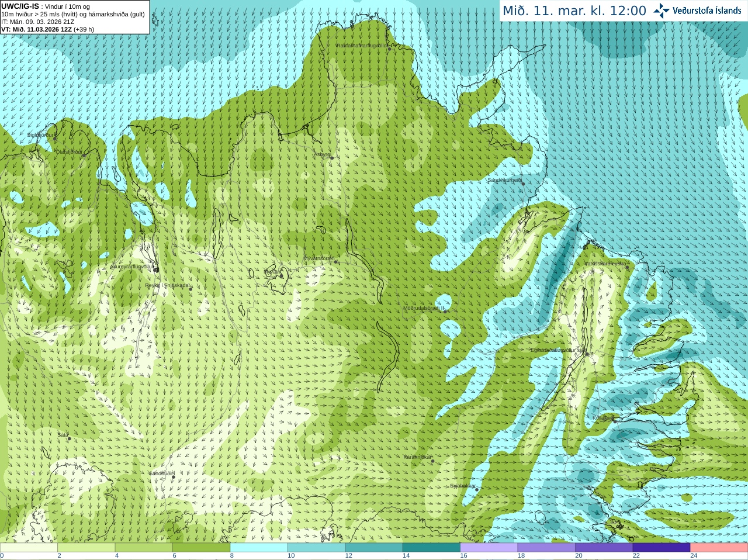Pick the 14–16 m/s dark teal legend swatch
Screen dimensions: 748x560
(431, 548)
